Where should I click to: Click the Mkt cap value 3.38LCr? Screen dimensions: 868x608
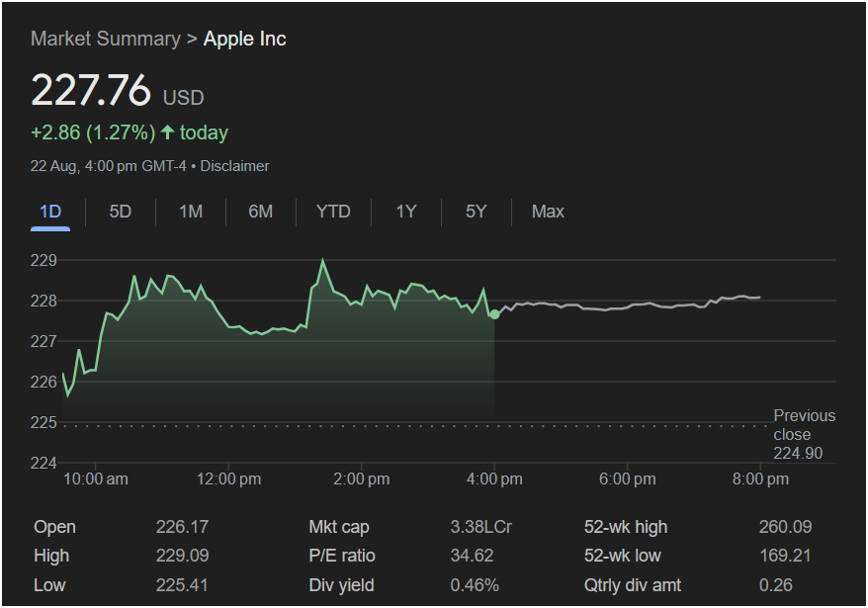pyautogui.click(x=480, y=527)
